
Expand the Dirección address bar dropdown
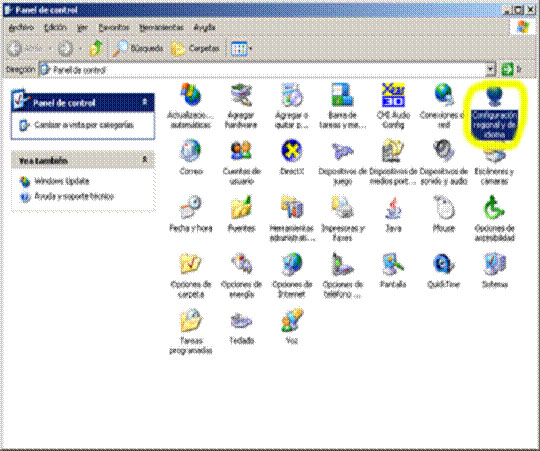tap(490, 70)
